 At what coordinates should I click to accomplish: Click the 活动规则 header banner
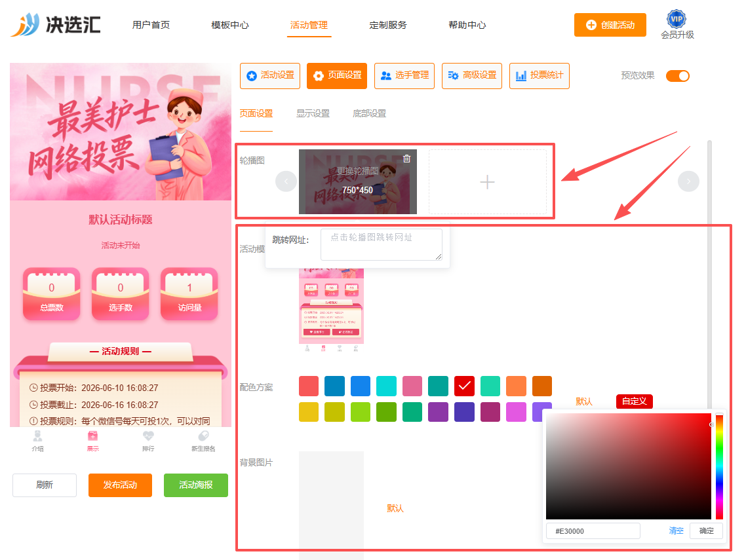pyautogui.click(x=121, y=351)
